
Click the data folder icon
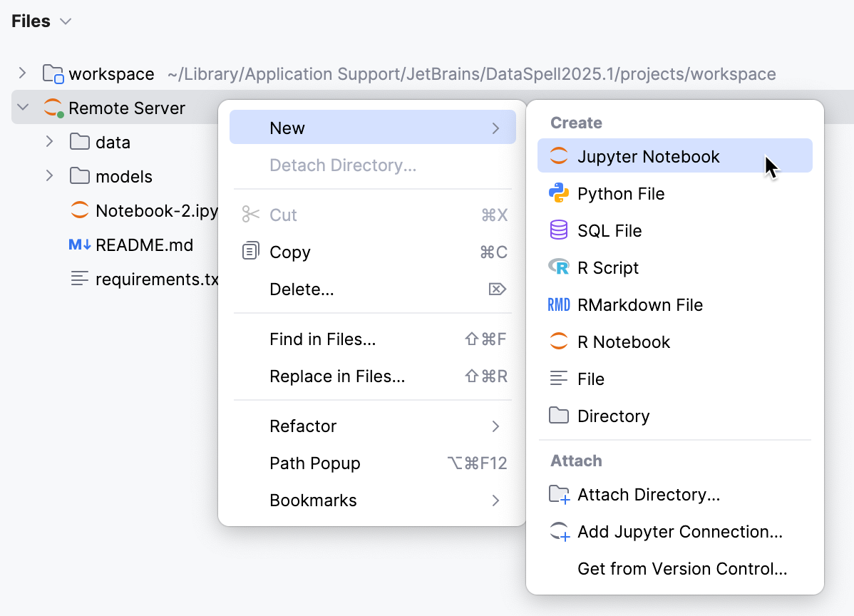click(80, 142)
